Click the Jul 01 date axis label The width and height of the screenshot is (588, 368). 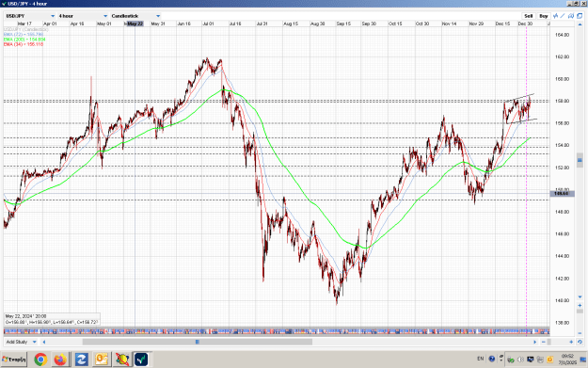point(208,24)
